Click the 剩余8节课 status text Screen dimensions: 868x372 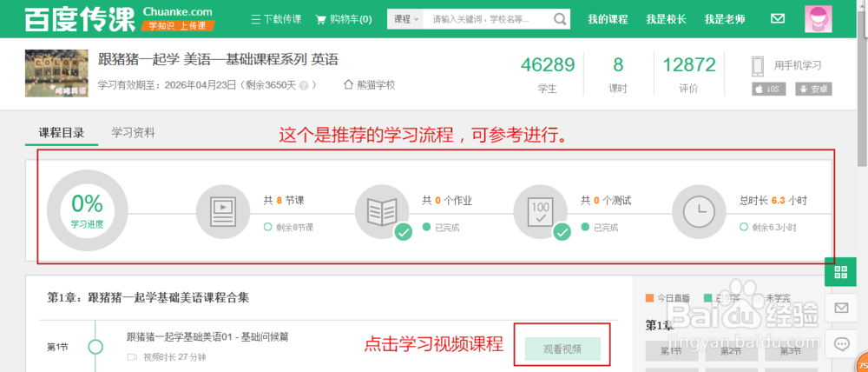[x=295, y=228]
